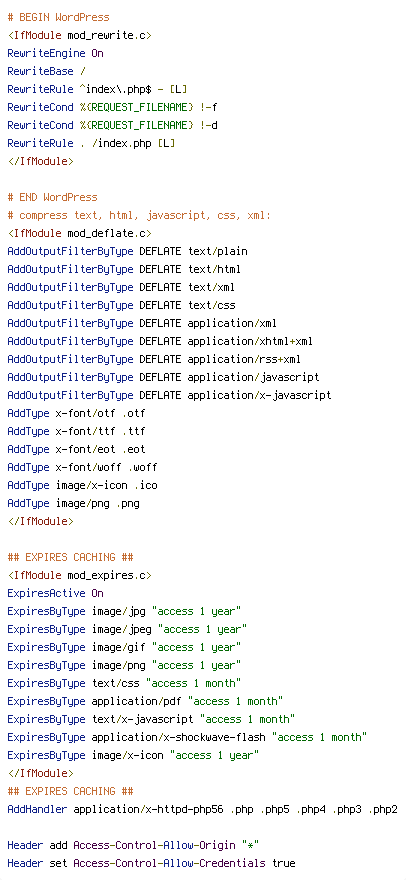Click the '# BEGIN WordPress' comment line
406x880 pixels.
58,17
